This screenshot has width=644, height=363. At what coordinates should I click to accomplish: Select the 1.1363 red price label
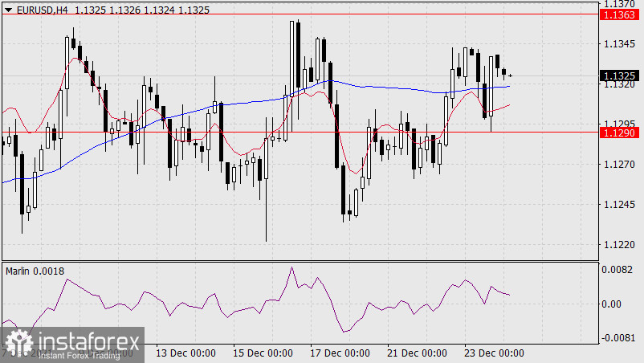[618, 14]
